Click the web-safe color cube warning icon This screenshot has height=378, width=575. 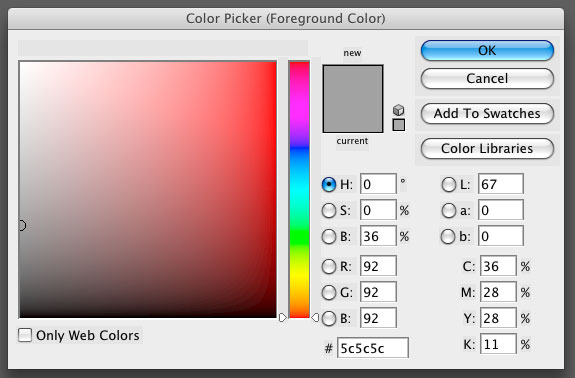coord(399,110)
